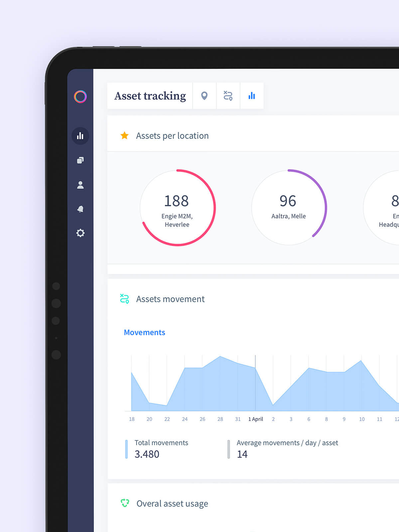399x532 pixels.
Task: Click the 1 April marker on chart
Action: tap(255, 419)
